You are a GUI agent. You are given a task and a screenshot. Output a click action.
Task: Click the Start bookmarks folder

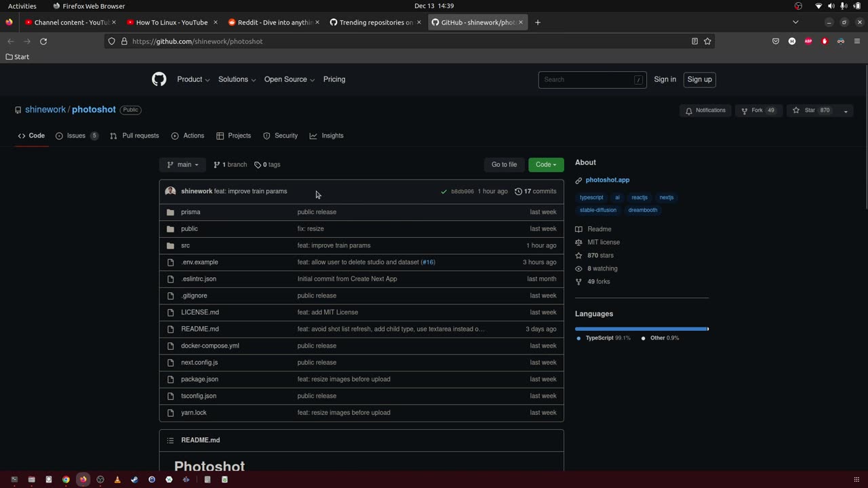click(x=18, y=57)
